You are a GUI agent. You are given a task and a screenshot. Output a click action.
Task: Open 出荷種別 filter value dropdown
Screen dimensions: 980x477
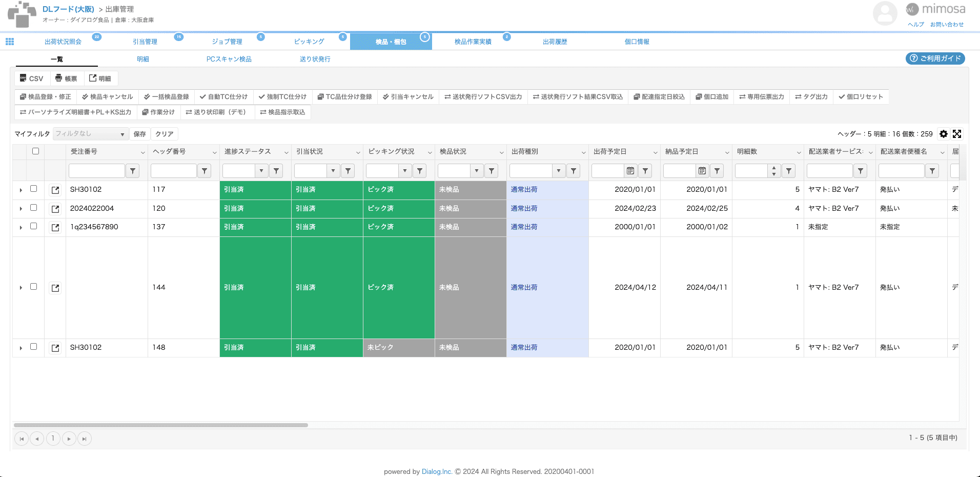tap(559, 171)
